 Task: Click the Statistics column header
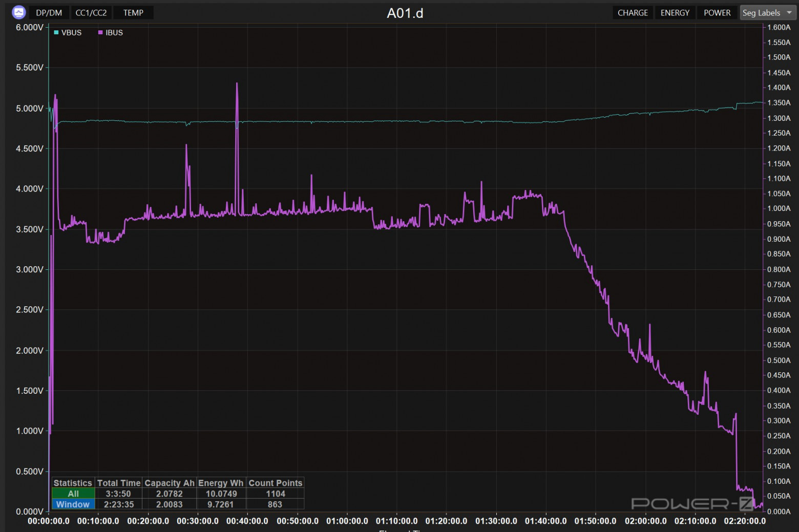73,483
